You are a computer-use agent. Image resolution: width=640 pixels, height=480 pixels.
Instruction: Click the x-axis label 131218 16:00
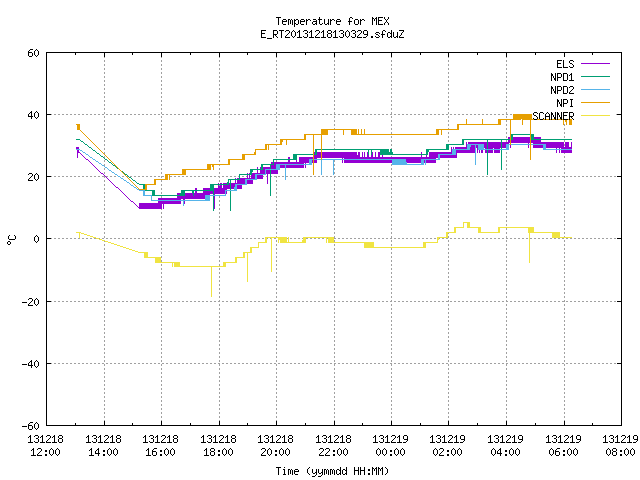161,446
